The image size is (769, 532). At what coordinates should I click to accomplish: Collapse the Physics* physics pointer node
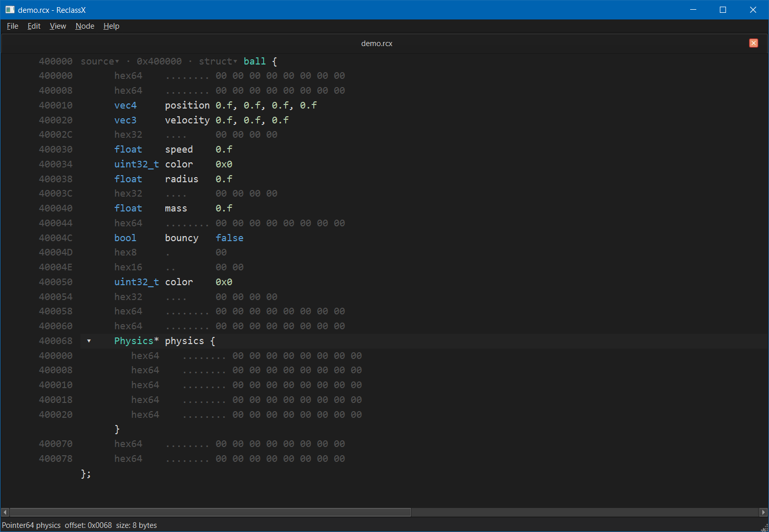coord(89,341)
